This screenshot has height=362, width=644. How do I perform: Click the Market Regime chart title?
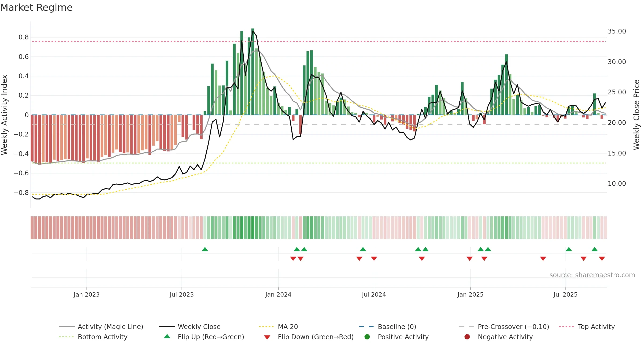[36, 8]
